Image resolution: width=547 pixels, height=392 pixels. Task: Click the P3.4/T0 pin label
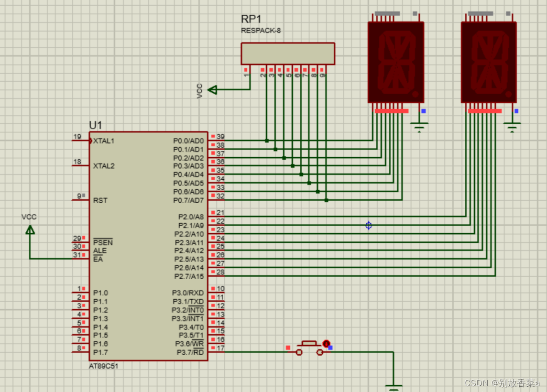pos(191,327)
